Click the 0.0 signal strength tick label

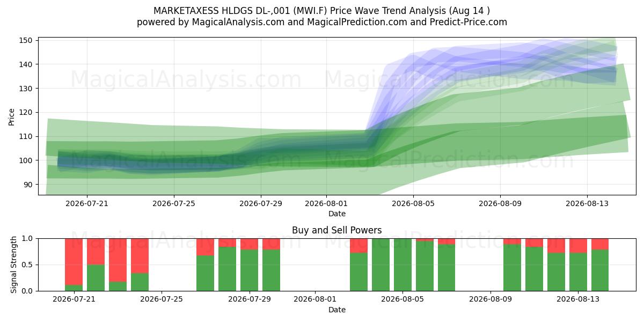point(27,291)
